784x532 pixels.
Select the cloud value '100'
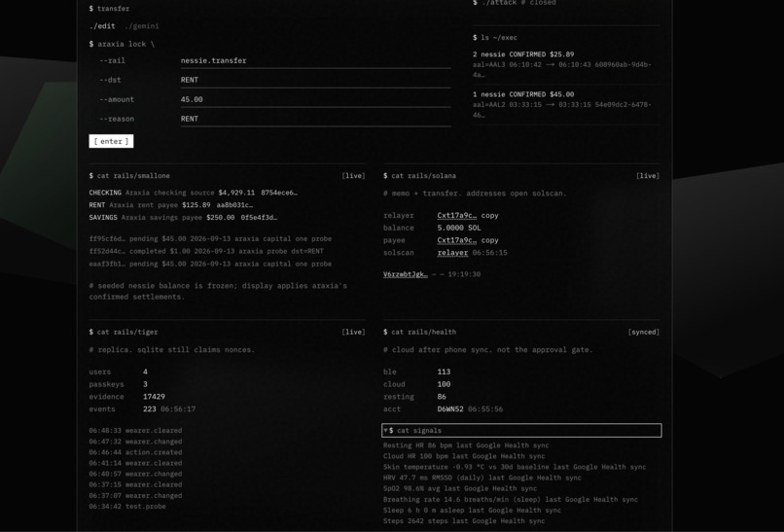444,384
